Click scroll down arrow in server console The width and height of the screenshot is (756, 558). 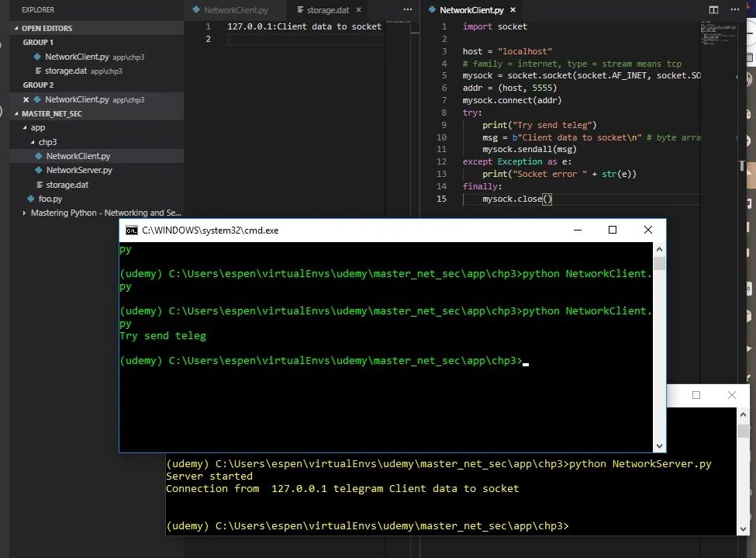(743, 529)
